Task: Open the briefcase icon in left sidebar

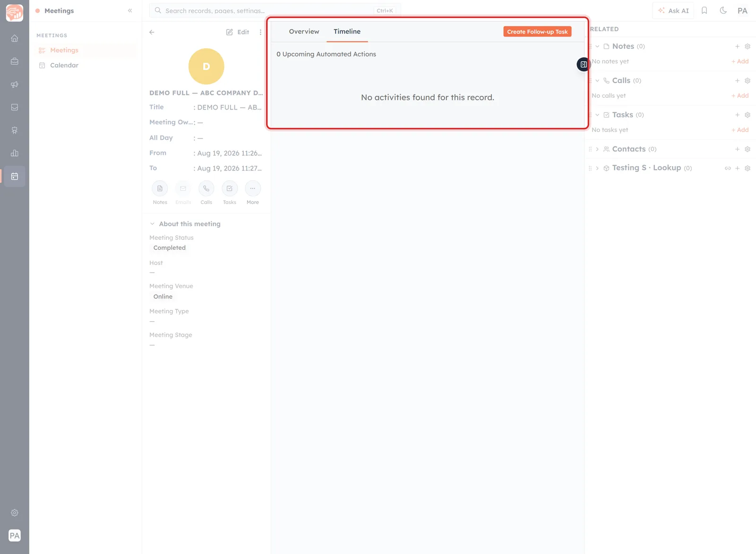Action: [x=15, y=61]
